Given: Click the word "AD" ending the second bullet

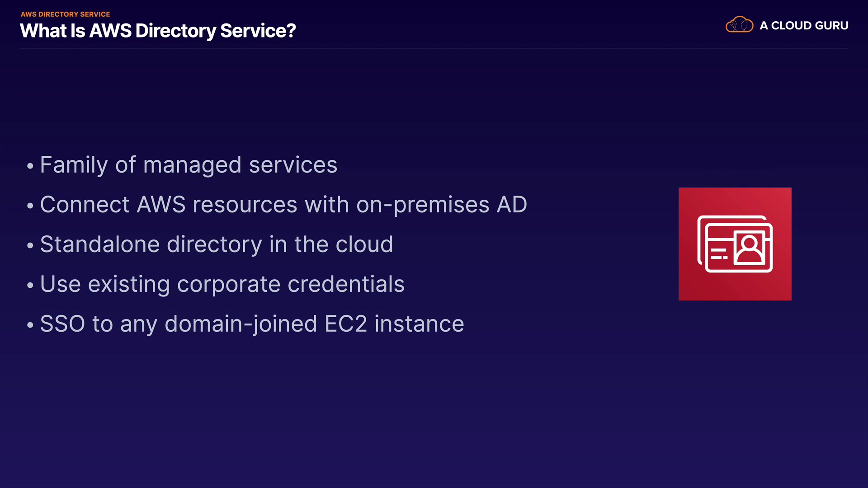Looking at the screenshot, I should 512,205.
